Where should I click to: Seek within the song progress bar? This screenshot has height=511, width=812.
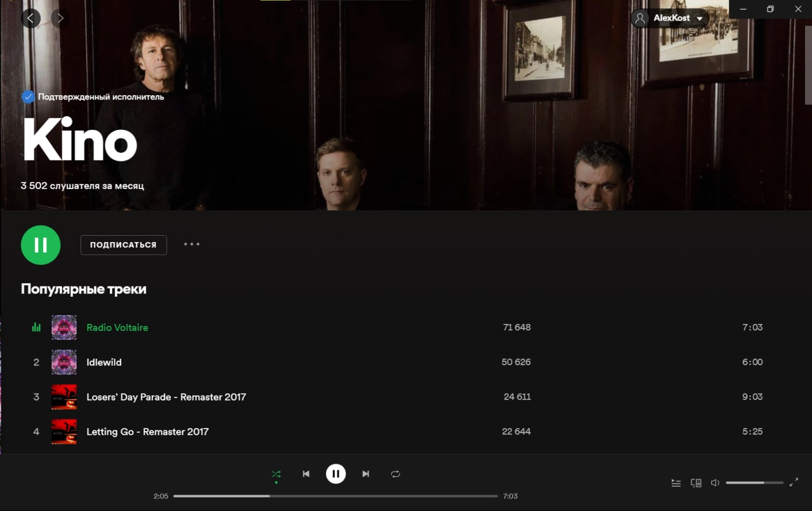pyautogui.click(x=336, y=496)
